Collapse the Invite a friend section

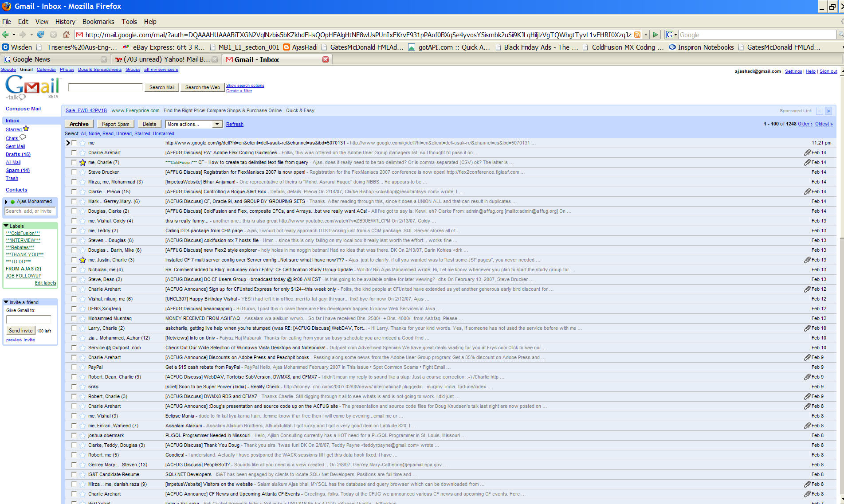[x=6, y=302]
